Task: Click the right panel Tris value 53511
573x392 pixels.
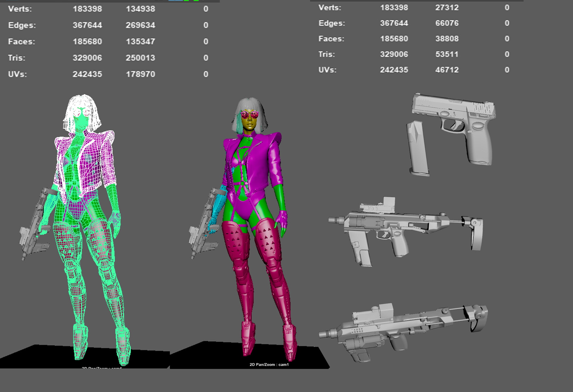Action: [446, 54]
